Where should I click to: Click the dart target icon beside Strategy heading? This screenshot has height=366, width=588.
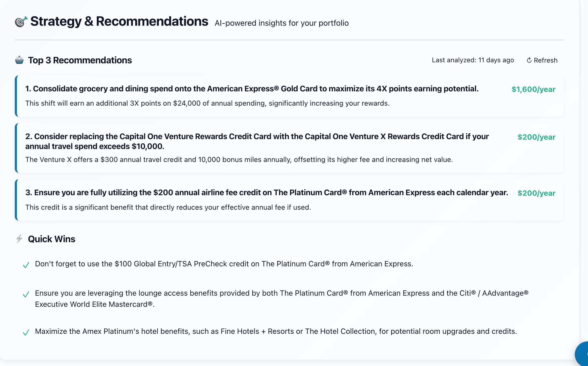pyautogui.click(x=21, y=22)
